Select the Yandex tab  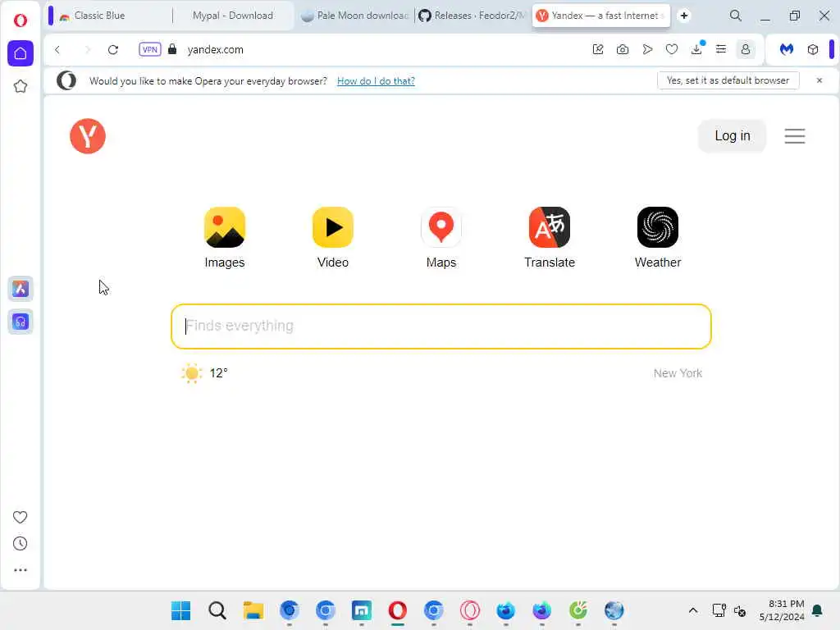[600, 16]
